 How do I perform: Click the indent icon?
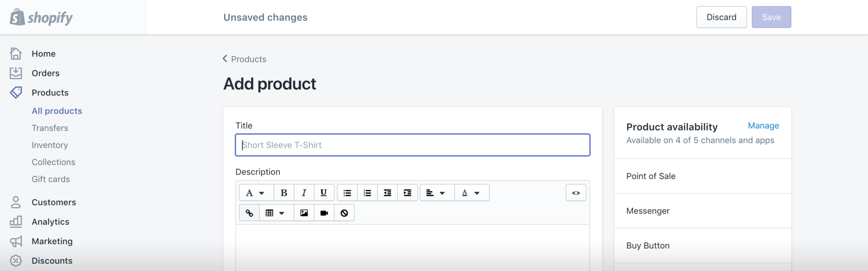407,193
